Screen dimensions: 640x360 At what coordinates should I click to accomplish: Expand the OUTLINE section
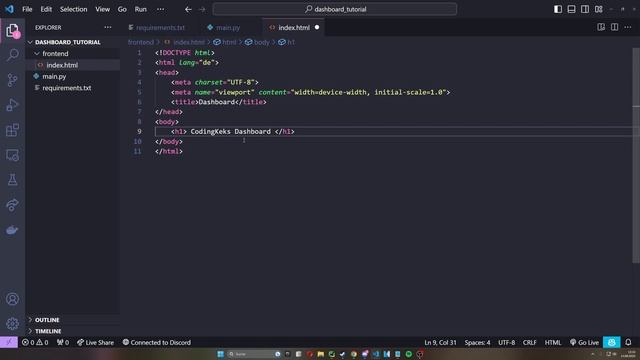pyautogui.click(x=47, y=320)
